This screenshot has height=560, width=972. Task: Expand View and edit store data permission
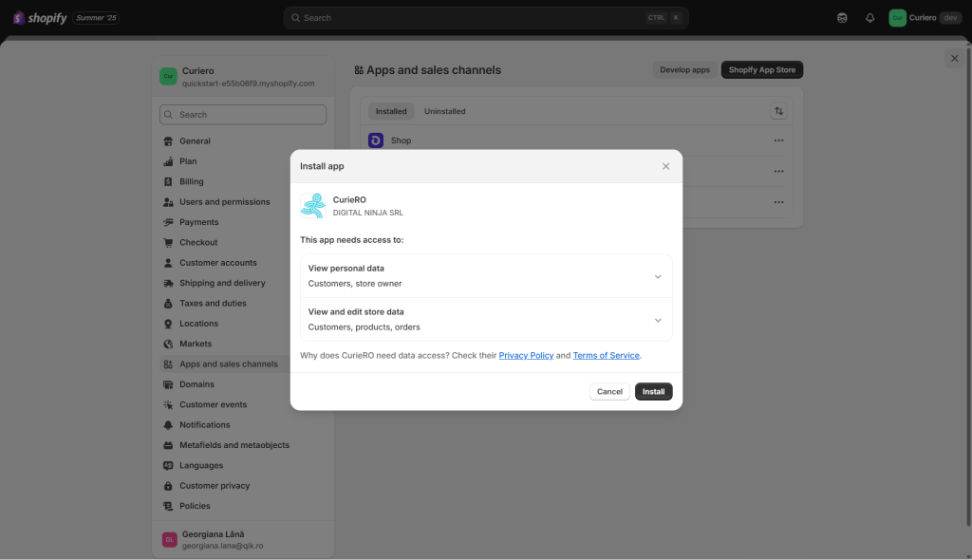click(486, 319)
